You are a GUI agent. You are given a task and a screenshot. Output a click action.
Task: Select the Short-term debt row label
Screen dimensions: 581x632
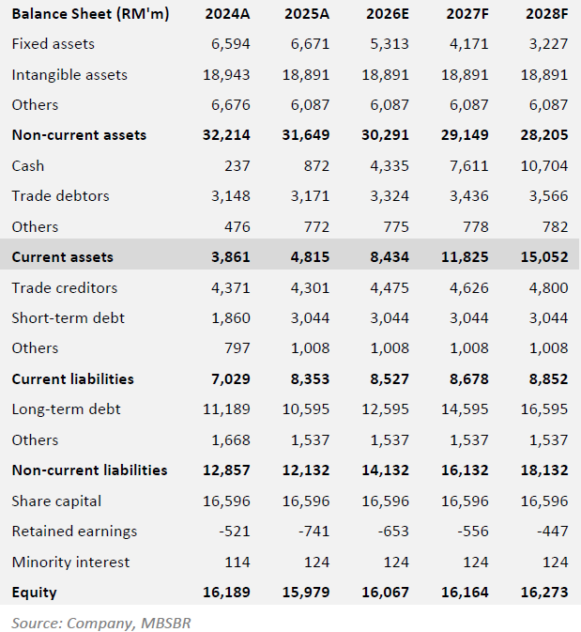(x=68, y=318)
